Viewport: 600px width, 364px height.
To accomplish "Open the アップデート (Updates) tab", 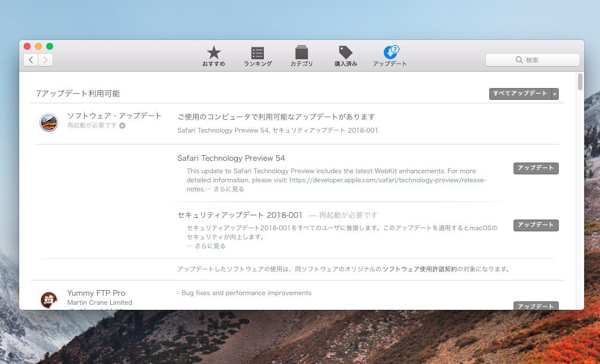I will pyautogui.click(x=389, y=56).
